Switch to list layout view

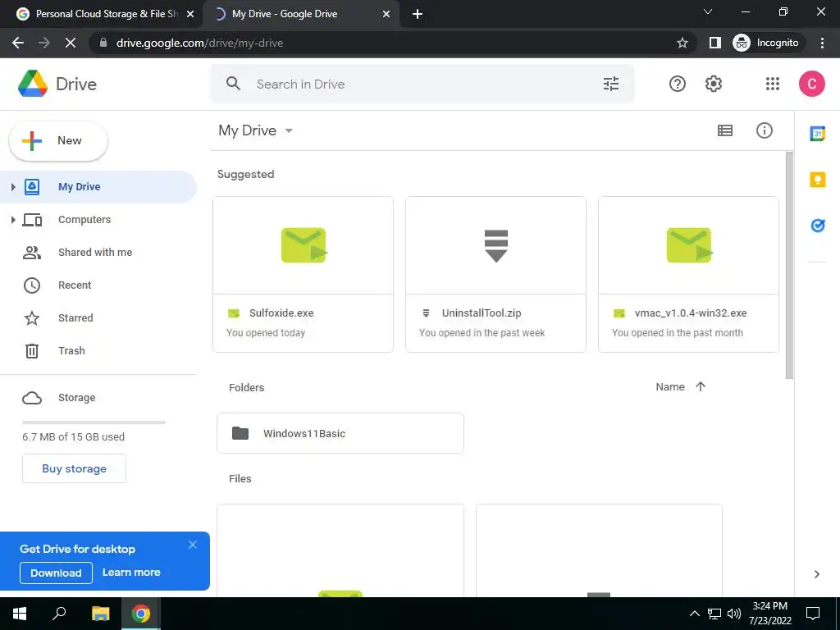tap(725, 130)
